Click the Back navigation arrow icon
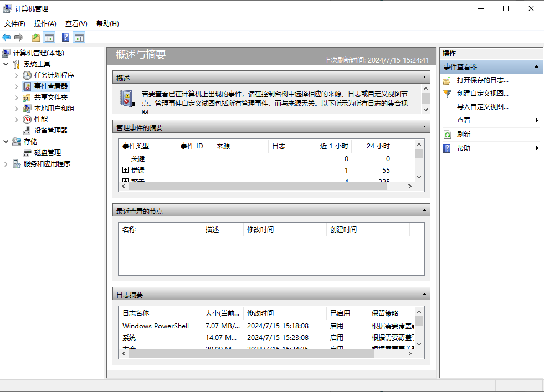544x392 pixels. [6, 37]
